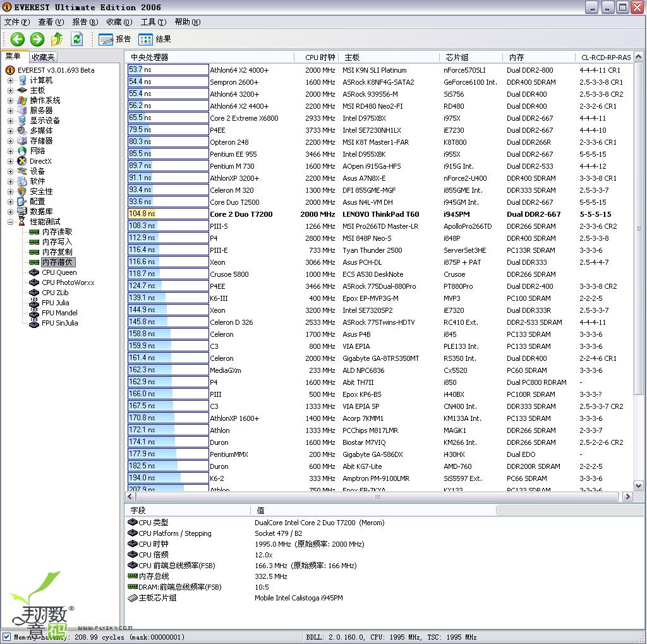Open the 内存写入 memory write benchmark
Viewport: 647px width, 644px height.
click(57, 242)
